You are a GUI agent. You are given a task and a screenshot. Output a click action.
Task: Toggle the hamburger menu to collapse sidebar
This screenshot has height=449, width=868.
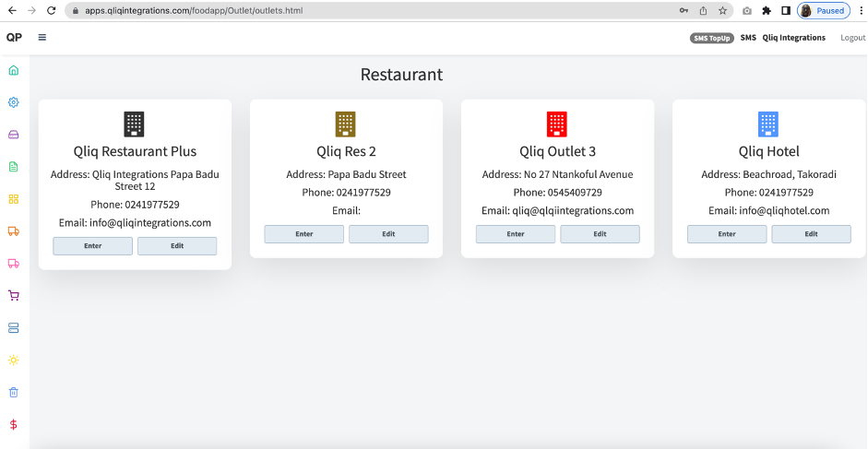42,38
